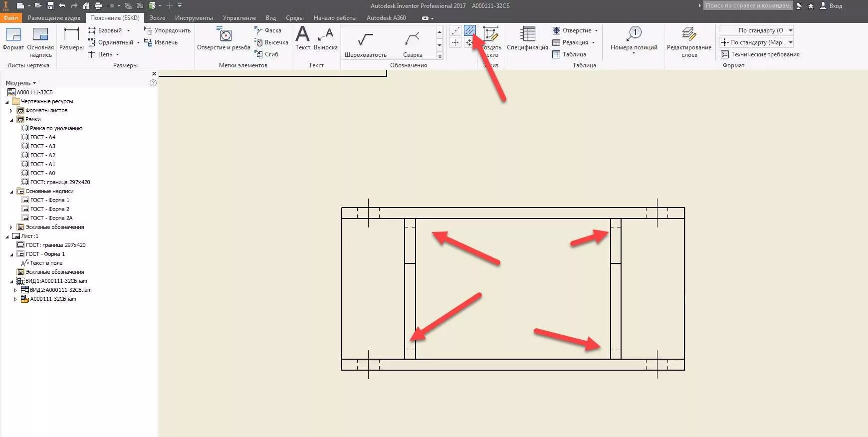Collapse the Рамки tree node

(x=11, y=120)
